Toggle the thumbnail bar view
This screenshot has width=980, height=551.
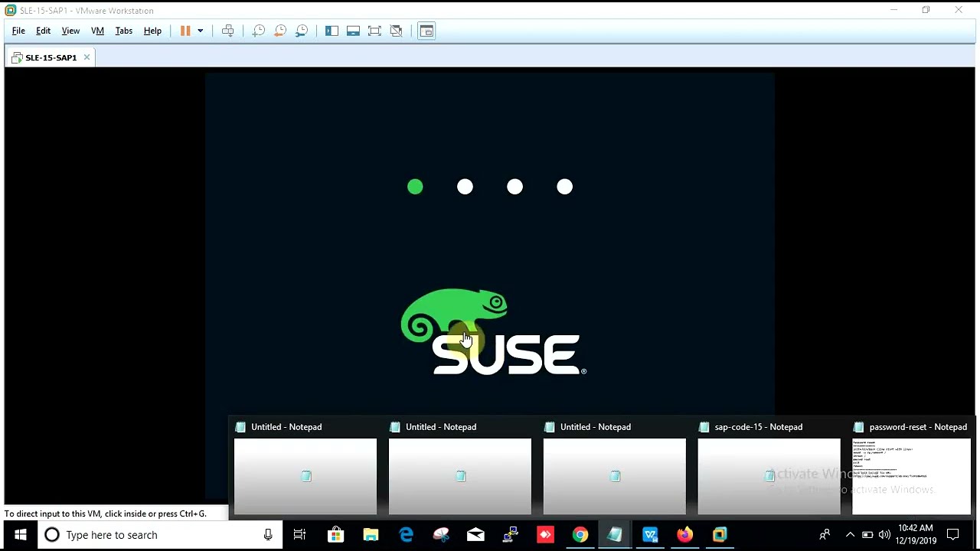[353, 31]
